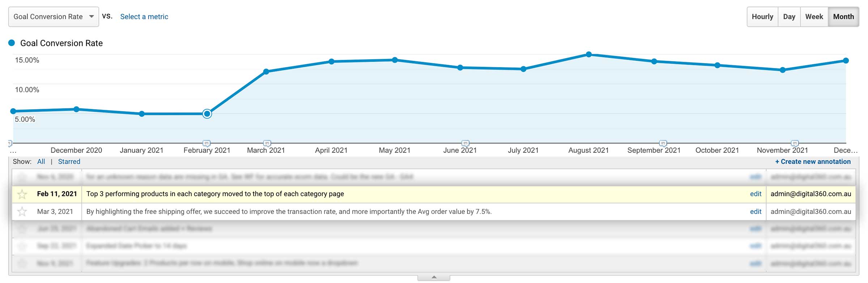Click Create new annotation

pos(813,162)
